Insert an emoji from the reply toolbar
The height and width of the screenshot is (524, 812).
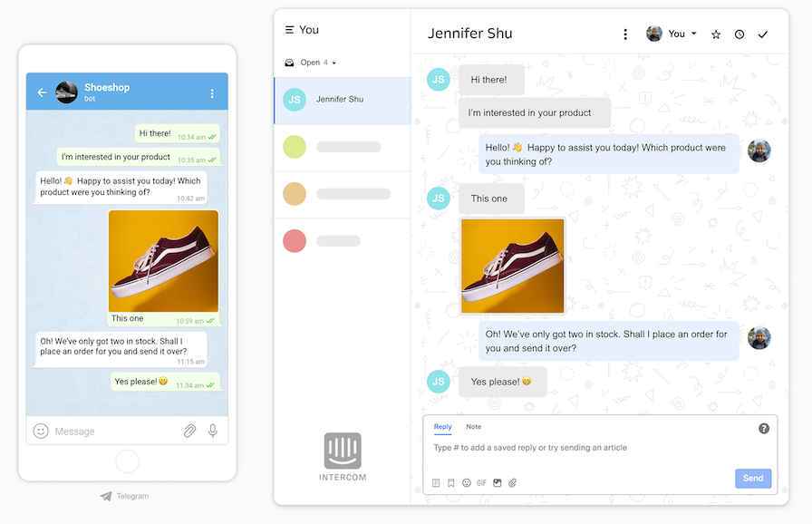[466, 482]
